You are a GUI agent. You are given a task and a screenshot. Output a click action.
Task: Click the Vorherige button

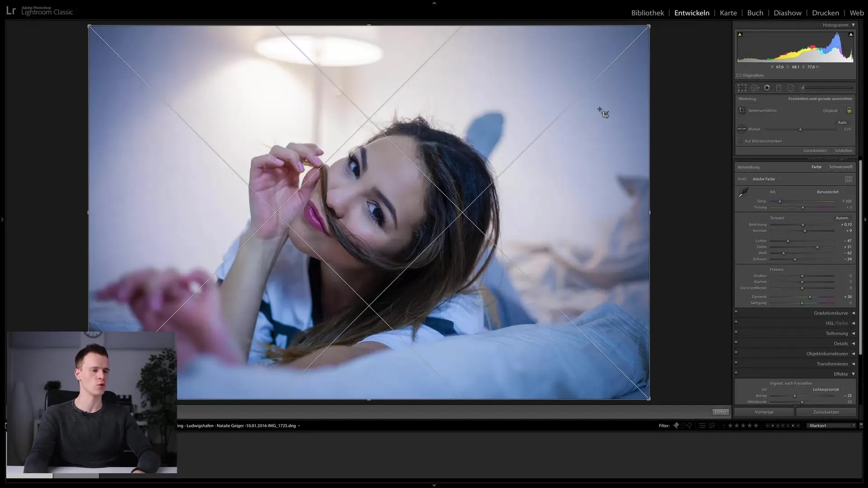click(764, 412)
